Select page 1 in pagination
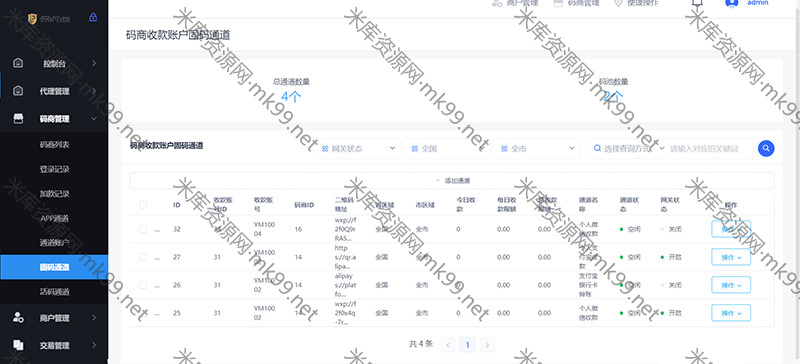The width and height of the screenshot is (800, 364). [467, 345]
